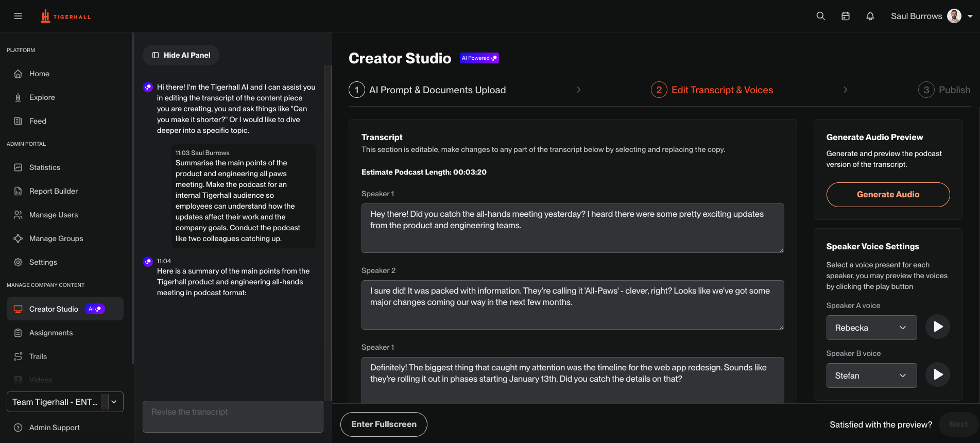Click the first Speaker 1 transcript box

tap(573, 228)
